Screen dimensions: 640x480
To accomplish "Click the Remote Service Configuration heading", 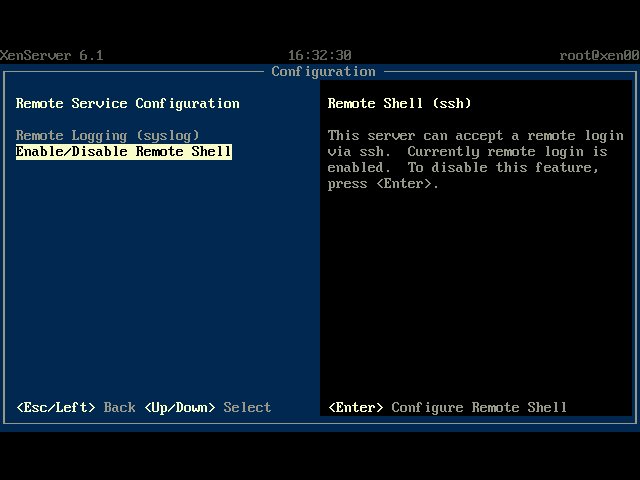I will pyautogui.click(x=127, y=104).
